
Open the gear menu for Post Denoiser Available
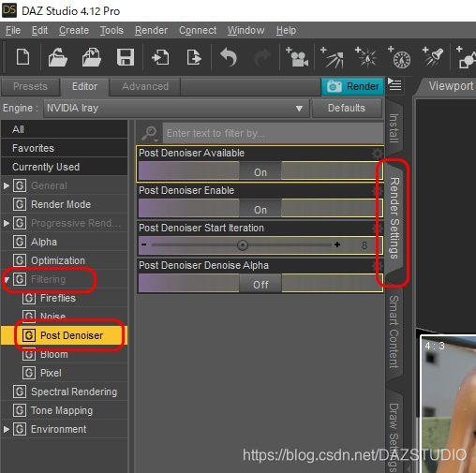pyautogui.click(x=378, y=153)
